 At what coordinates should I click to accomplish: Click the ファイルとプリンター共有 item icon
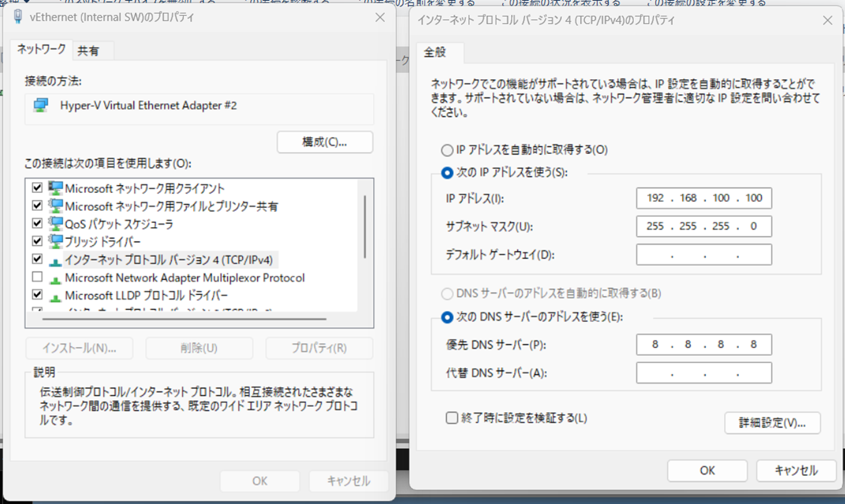click(55, 206)
